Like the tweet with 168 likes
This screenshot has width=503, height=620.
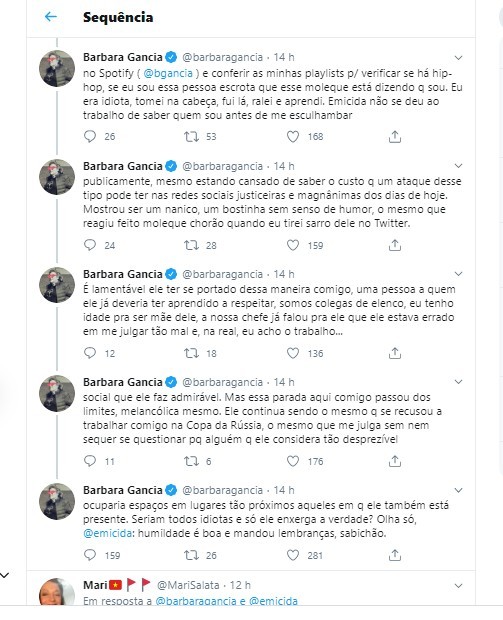click(x=293, y=137)
